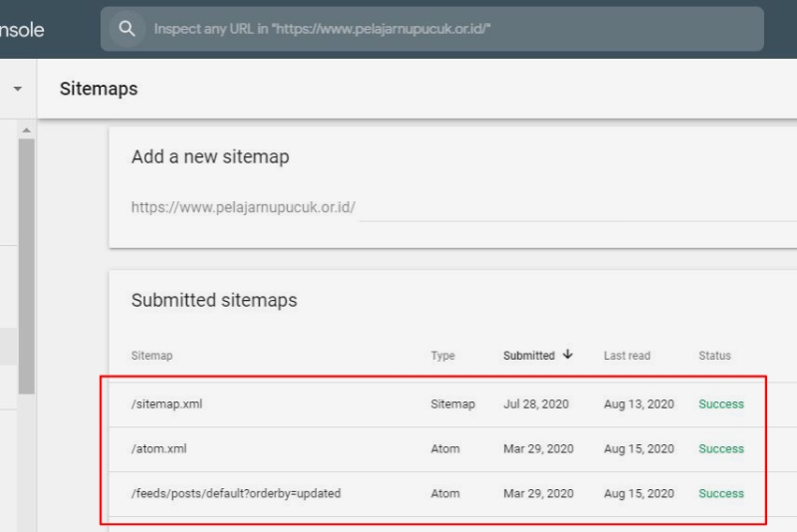Click Jul 28, 2020 submitted date
This screenshot has width=797, height=532.
tap(536, 404)
